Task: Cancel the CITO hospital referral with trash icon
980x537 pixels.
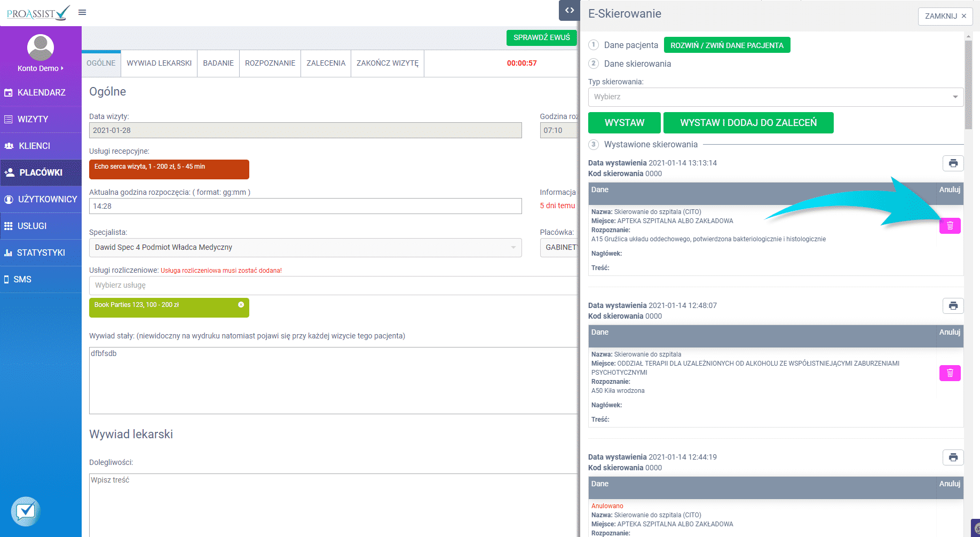Action: click(x=950, y=226)
